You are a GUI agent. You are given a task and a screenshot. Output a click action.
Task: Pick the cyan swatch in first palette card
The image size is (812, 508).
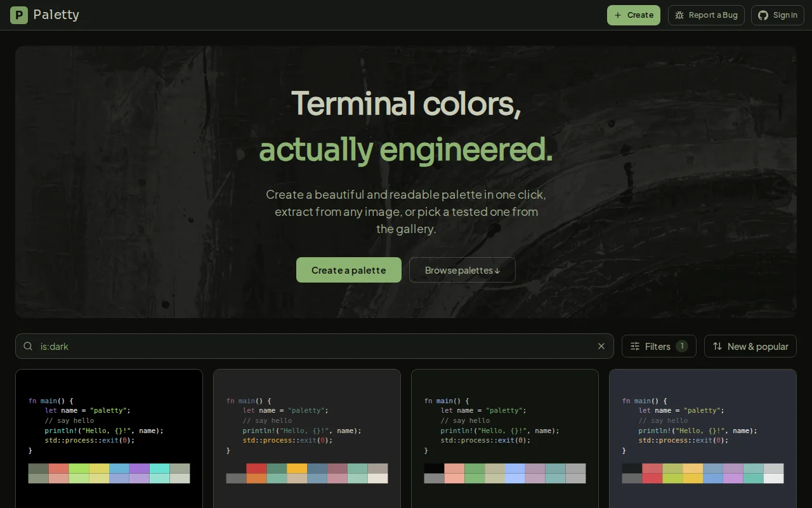click(160, 469)
